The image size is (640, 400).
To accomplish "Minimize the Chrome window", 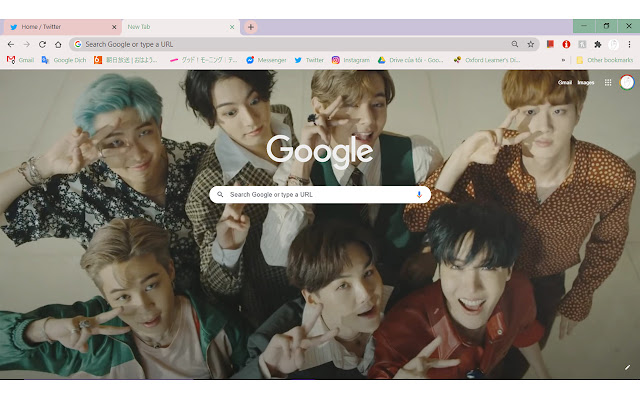I will click(x=584, y=26).
